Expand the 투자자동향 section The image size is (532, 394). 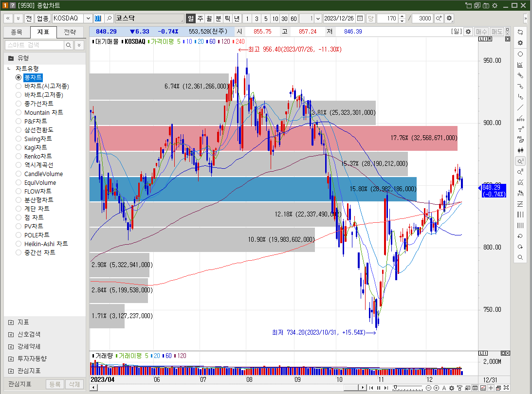11,359
